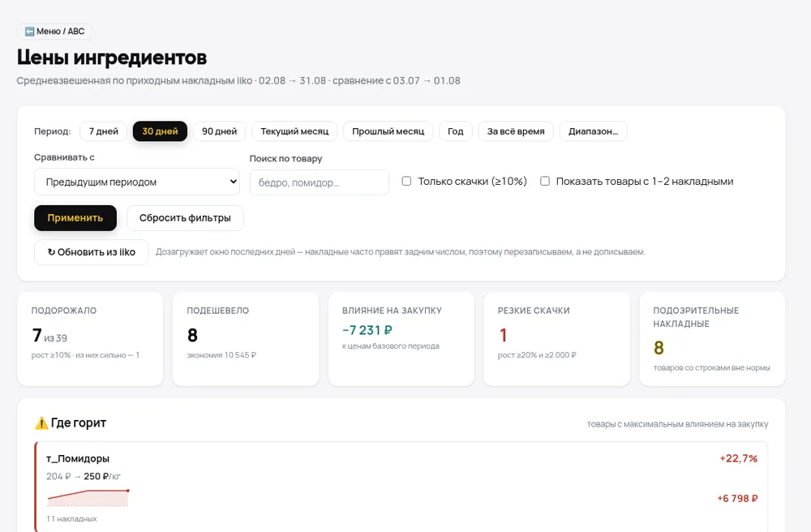
Task: Click the +22,7% change value
Action: [738, 458]
